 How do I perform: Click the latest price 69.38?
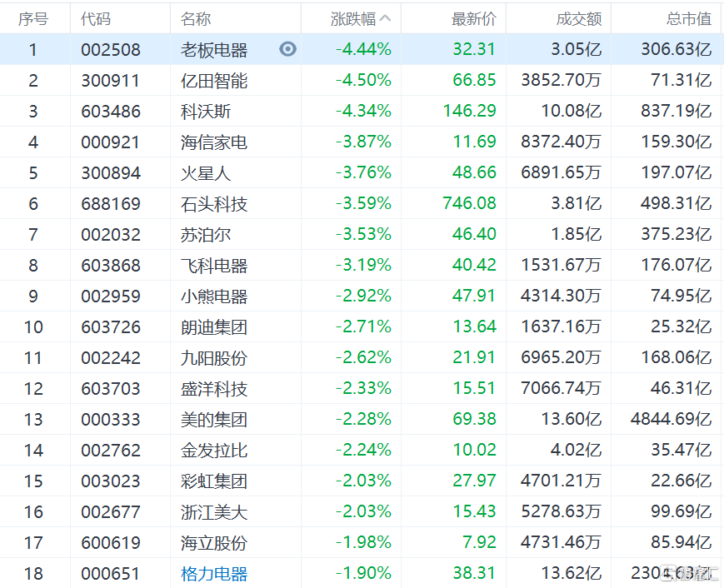474,419
